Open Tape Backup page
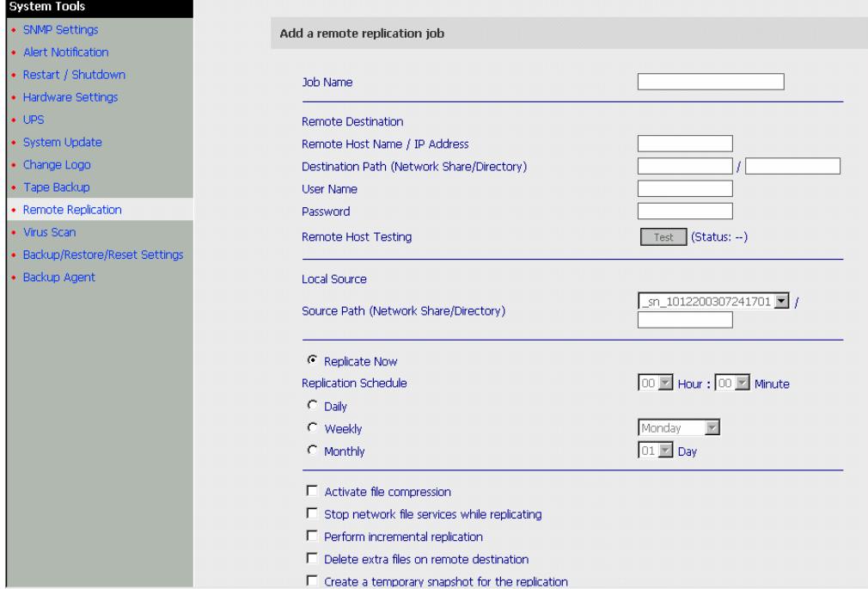 pyautogui.click(x=56, y=187)
